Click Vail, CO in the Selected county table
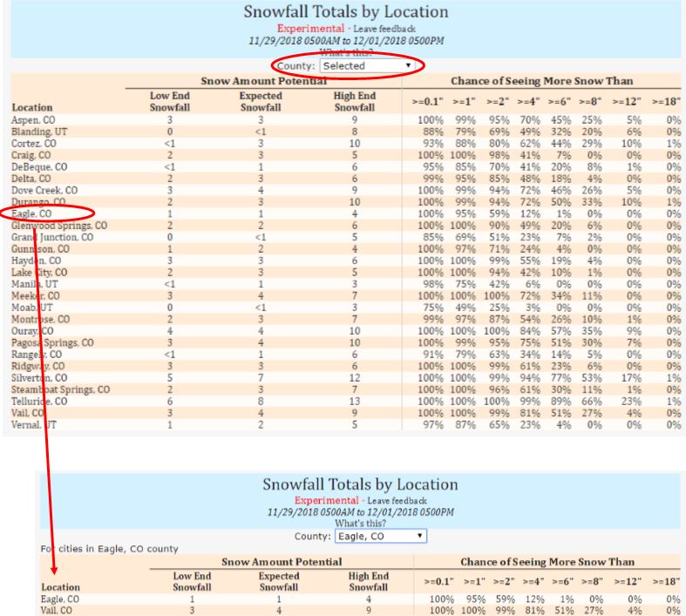 pos(28,413)
